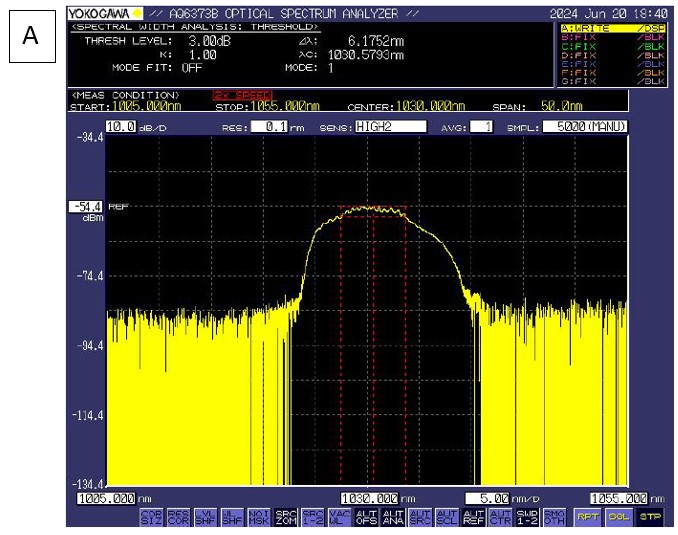Screen dimensions: 678x535
Task: Click the -54.4 dBm reference level field
Action: pyautogui.click(x=86, y=207)
